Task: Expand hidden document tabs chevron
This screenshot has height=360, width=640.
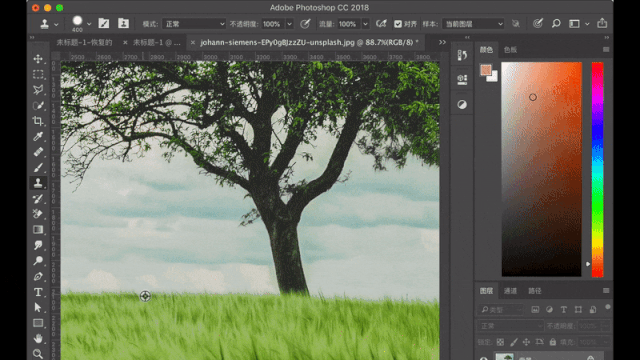Action: coord(442,42)
